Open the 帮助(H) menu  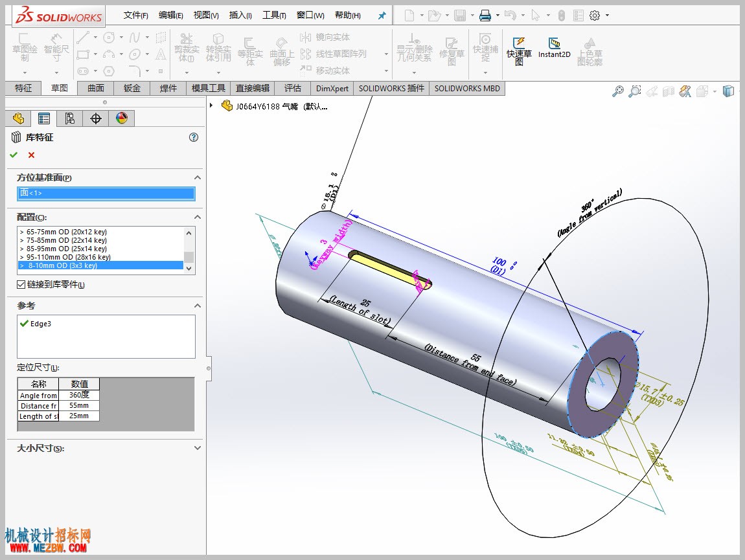(348, 16)
